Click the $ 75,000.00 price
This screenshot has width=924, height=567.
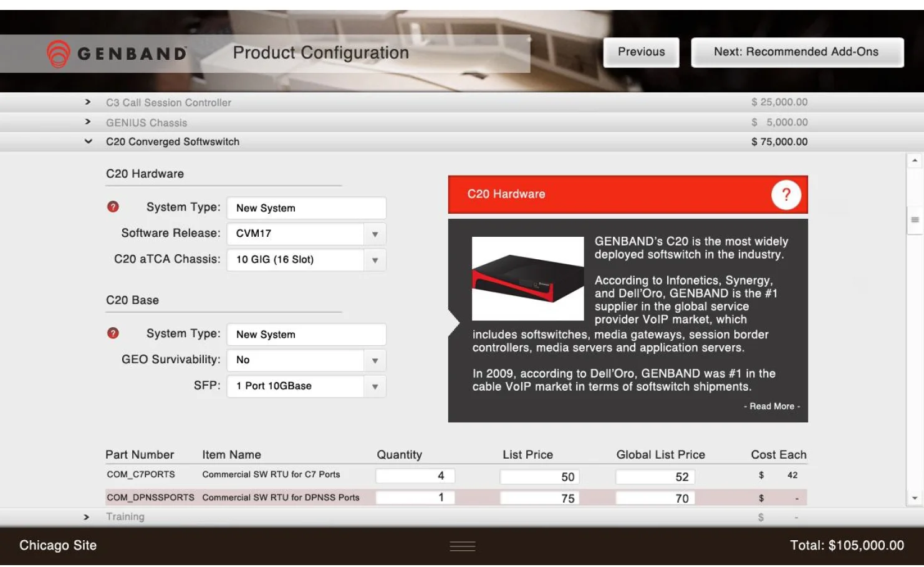pos(779,142)
